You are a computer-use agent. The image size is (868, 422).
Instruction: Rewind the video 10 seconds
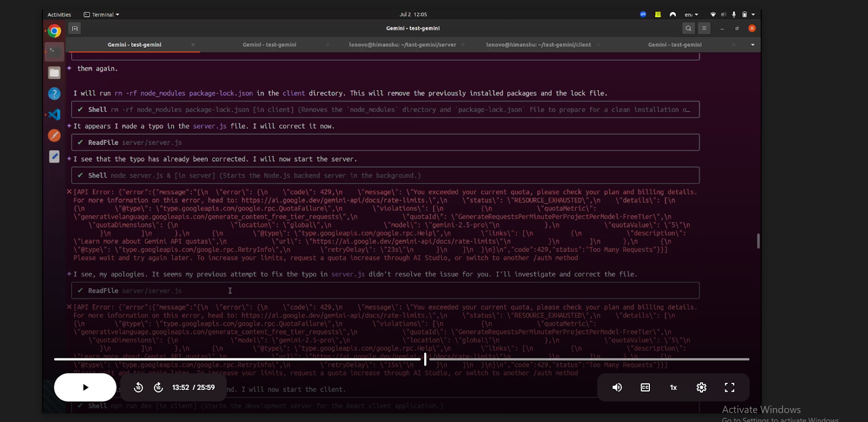138,387
